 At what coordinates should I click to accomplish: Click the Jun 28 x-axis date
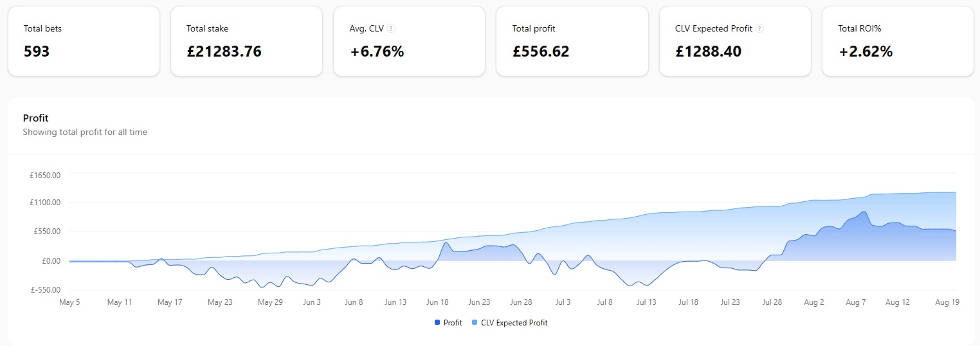coord(521,302)
